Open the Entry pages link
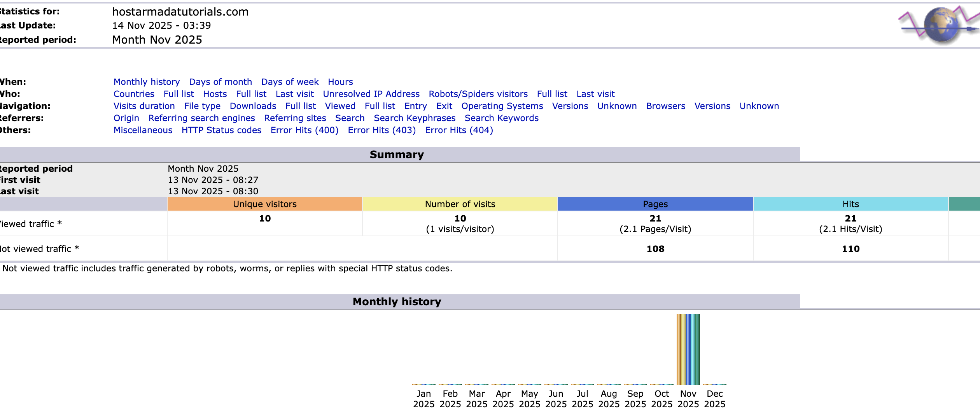This screenshot has height=408, width=980. coord(415,106)
